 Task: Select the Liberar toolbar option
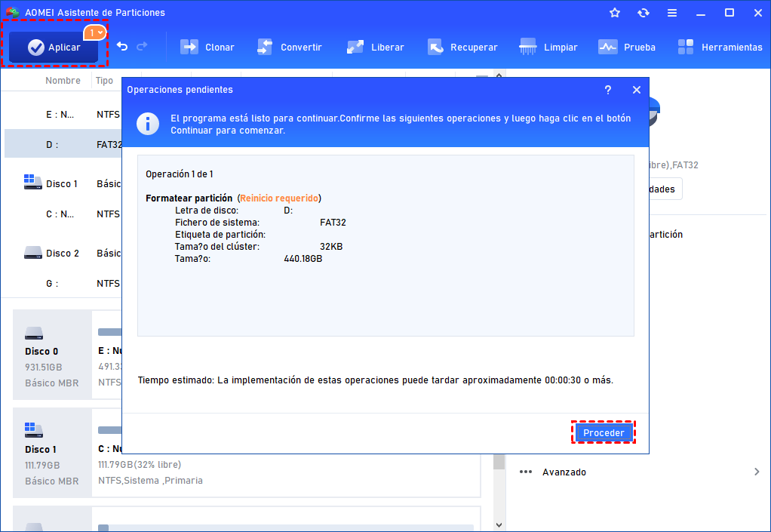click(375, 47)
